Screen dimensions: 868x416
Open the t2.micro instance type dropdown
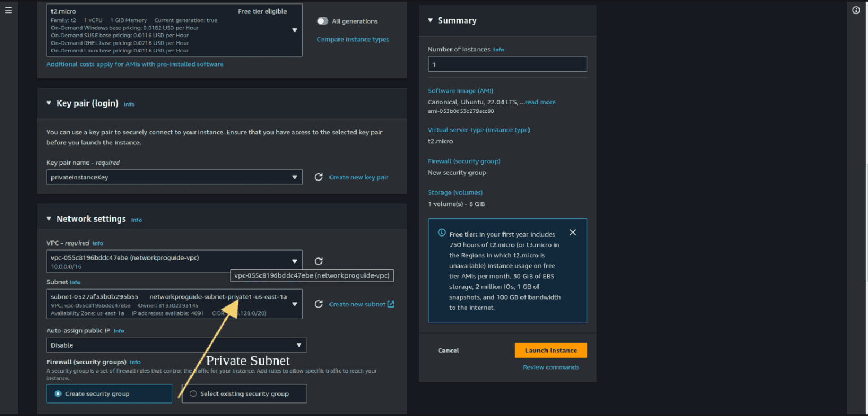(295, 30)
